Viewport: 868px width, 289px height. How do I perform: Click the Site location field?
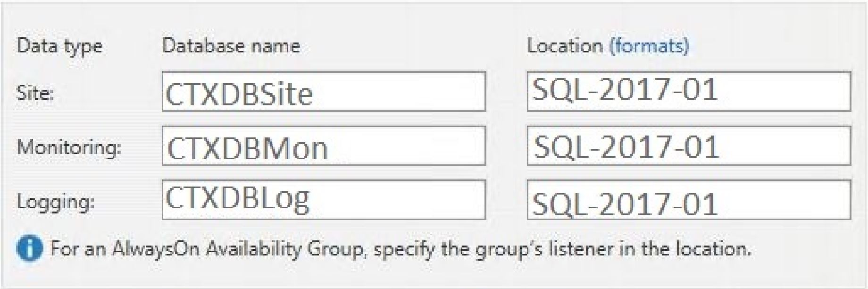(689, 92)
